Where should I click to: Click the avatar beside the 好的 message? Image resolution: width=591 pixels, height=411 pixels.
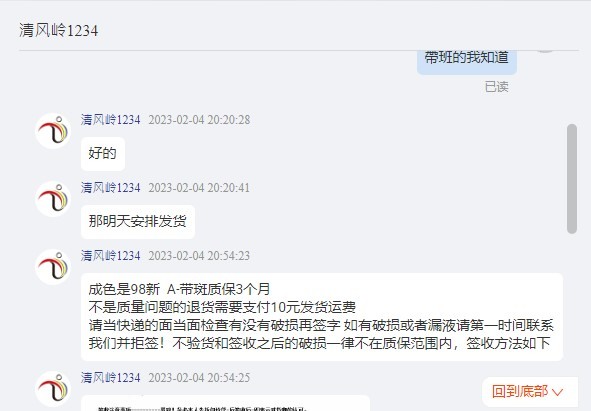pos(53,131)
